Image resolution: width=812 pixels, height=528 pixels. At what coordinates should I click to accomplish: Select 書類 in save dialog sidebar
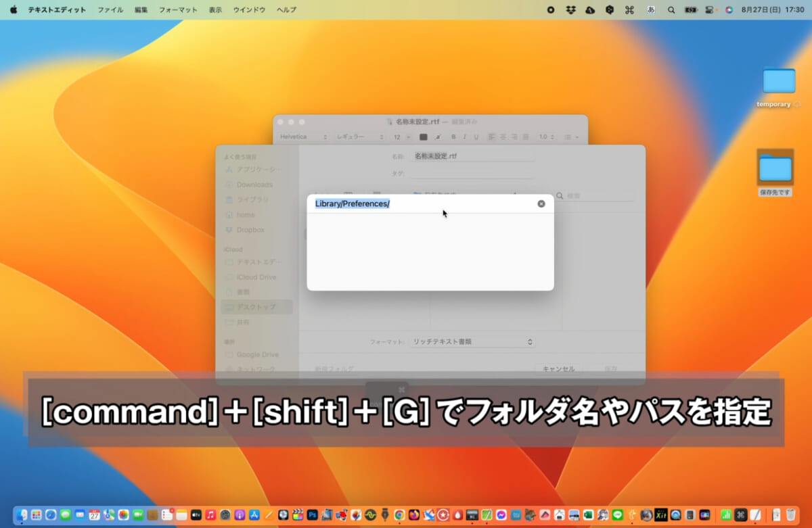coord(257,292)
